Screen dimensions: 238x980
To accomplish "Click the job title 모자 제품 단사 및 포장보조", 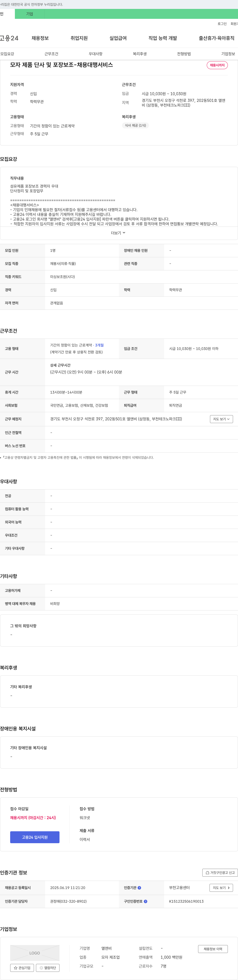I will pyautogui.click(x=61, y=65).
